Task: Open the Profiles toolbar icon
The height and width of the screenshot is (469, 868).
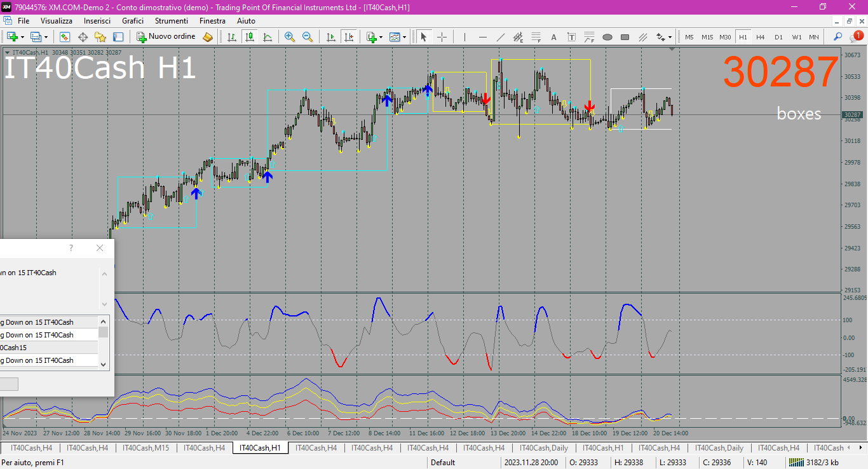Action: [x=36, y=37]
